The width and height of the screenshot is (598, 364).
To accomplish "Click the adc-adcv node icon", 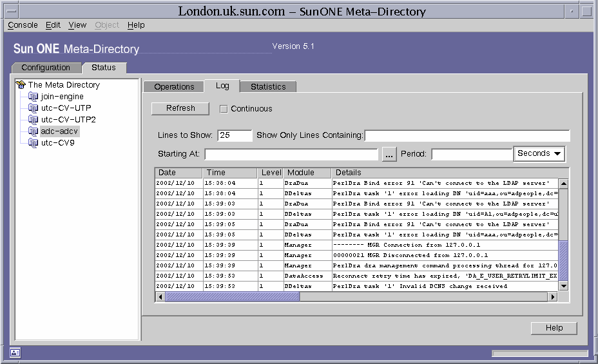I will tap(33, 131).
